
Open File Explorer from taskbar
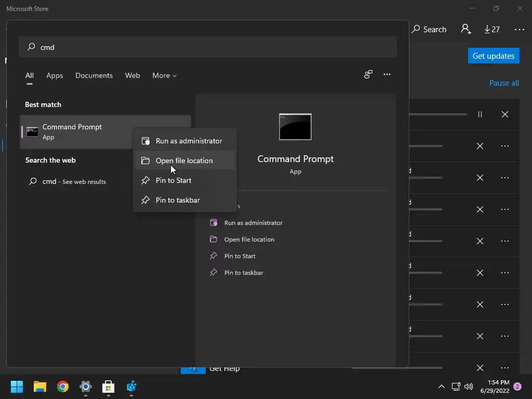click(39, 387)
